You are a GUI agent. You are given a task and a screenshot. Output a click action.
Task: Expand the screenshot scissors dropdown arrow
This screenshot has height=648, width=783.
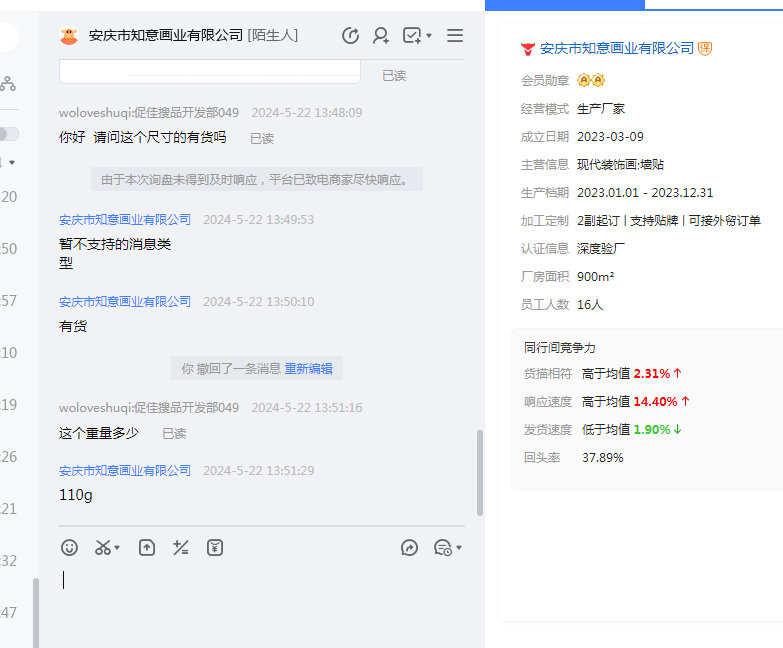pos(117,548)
